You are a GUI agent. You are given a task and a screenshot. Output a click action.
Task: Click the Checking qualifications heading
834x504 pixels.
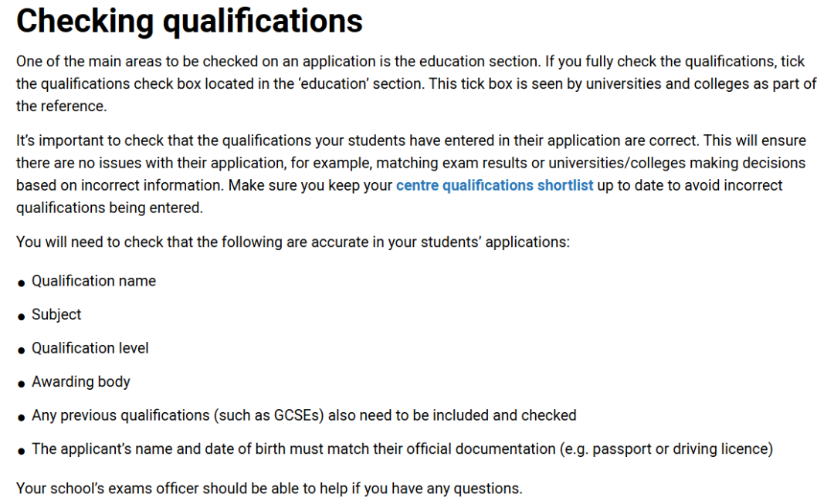coord(189,21)
